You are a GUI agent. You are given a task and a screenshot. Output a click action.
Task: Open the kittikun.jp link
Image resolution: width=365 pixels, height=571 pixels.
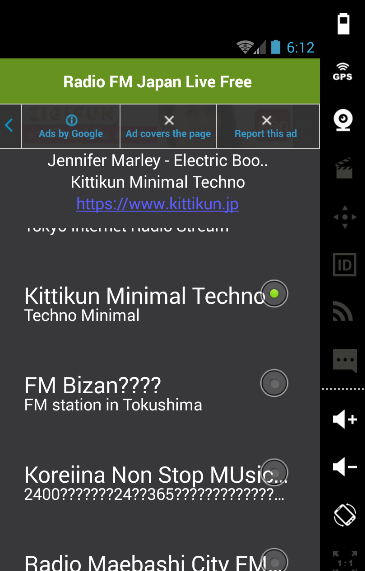[157, 204]
